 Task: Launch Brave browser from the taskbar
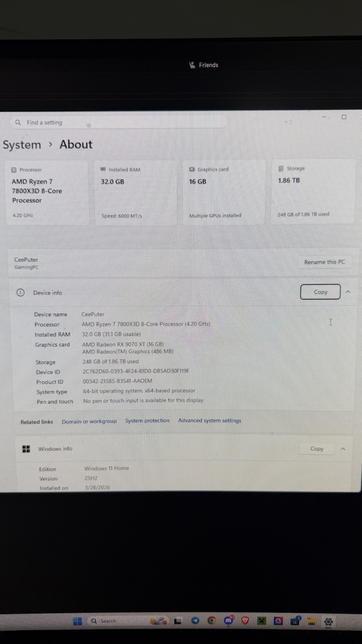point(245,620)
